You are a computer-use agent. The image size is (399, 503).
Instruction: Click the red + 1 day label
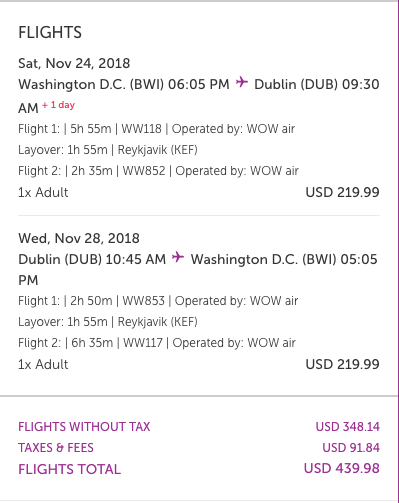point(58,105)
